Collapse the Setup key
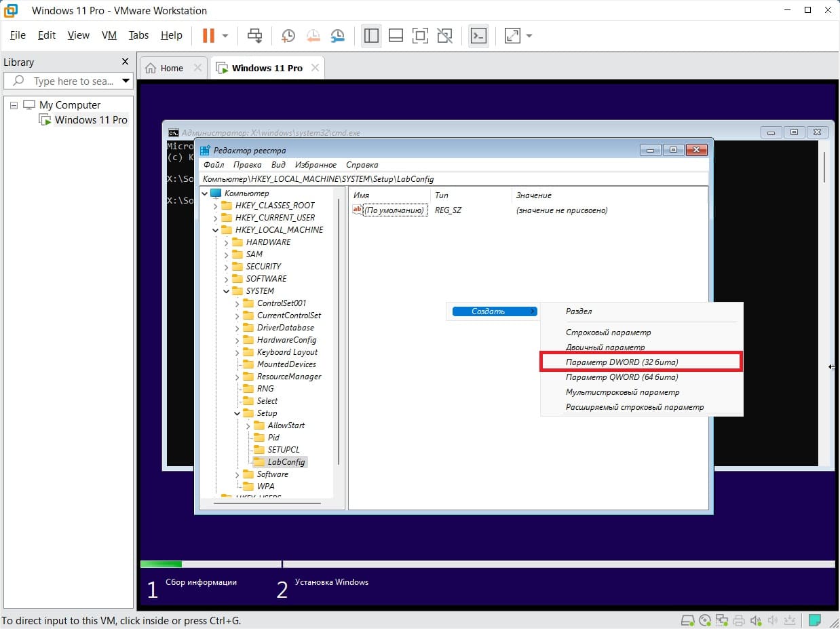This screenshot has width=840, height=629. coord(237,413)
